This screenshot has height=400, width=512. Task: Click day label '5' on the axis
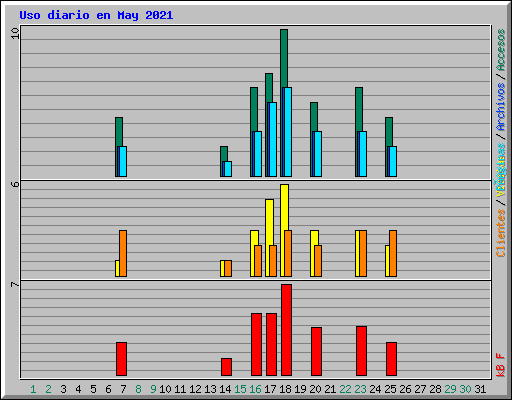[93, 389]
